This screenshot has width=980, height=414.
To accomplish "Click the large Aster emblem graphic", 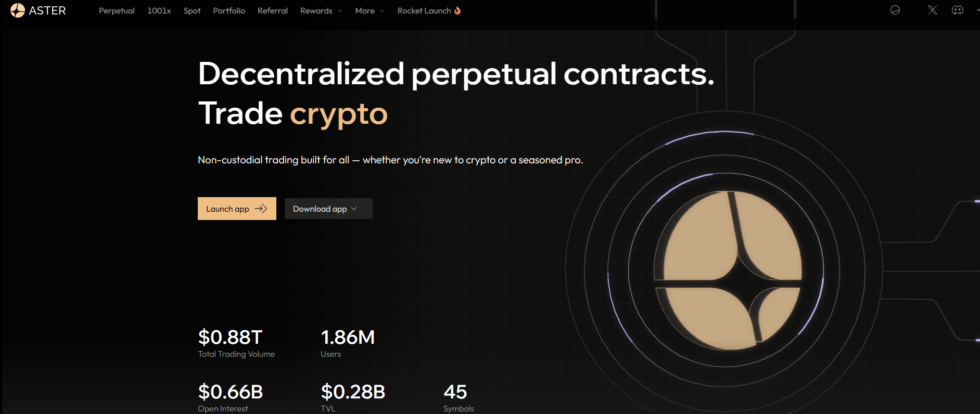I will (x=727, y=270).
